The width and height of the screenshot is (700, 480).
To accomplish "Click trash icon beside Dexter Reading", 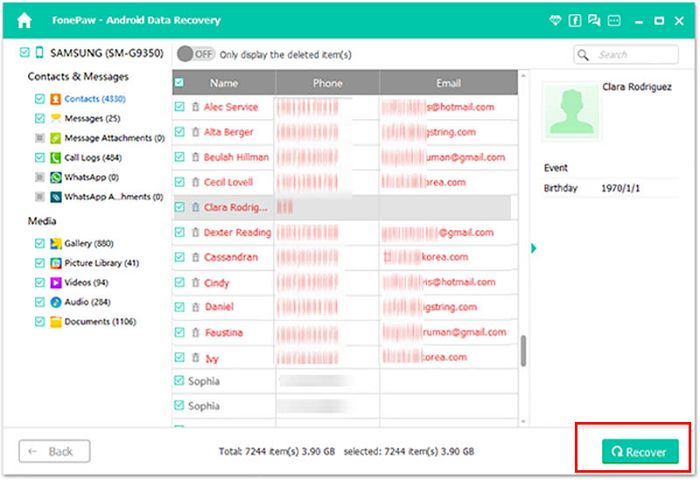I will [x=196, y=232].
